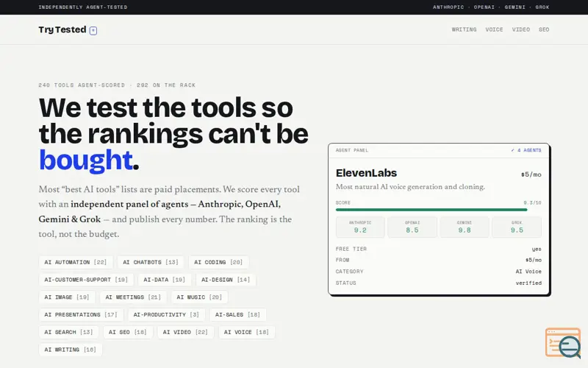Select the AI Music [20] category tag
Viewport: 588px width, 368px height.
[199, 297]
